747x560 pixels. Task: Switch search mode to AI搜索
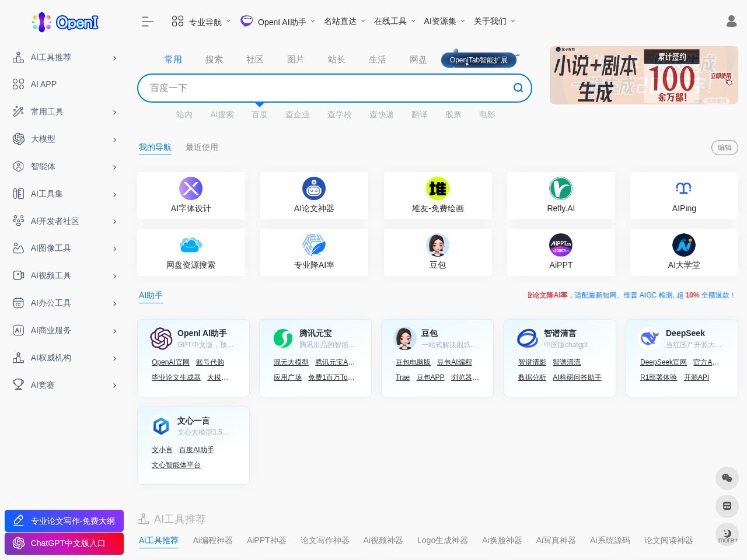coord(222,114)
